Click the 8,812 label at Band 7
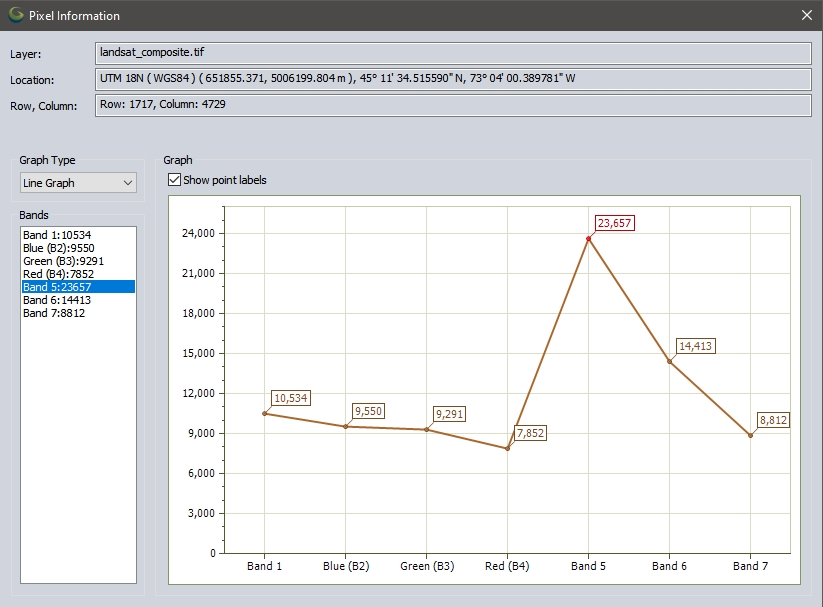The image size is (823, 607). (773, 420)
